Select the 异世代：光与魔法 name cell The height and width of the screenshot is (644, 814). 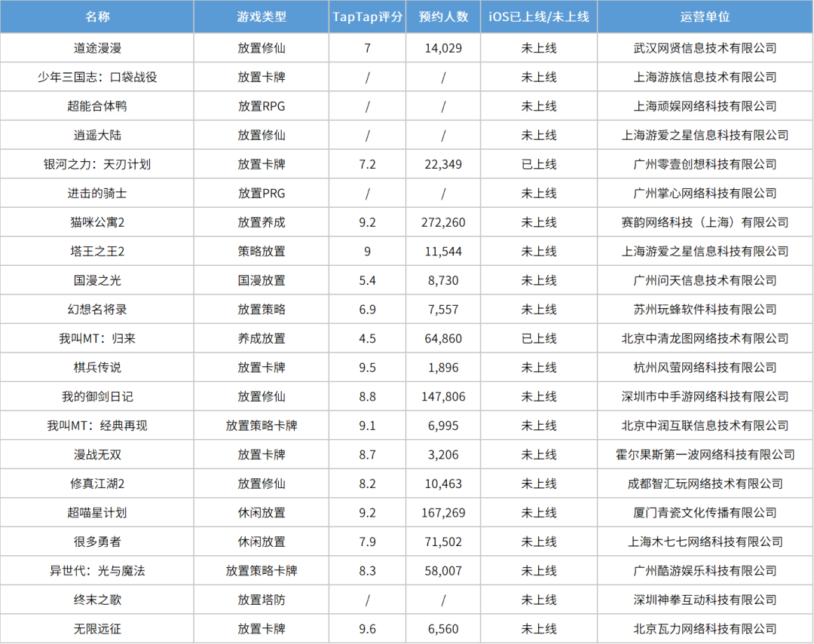pyautogui.click(x=97, y=571)
